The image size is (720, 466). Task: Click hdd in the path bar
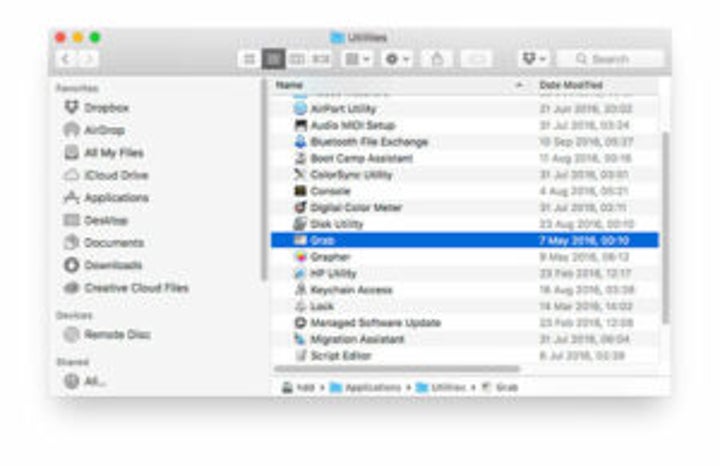tap(298, 387)
